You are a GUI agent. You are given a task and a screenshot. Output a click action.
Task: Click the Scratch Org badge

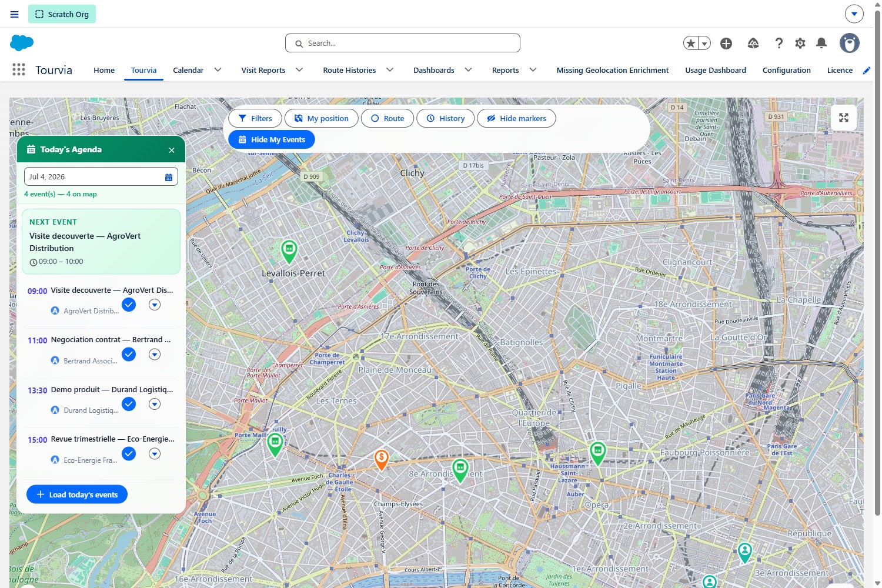[62, 14]
